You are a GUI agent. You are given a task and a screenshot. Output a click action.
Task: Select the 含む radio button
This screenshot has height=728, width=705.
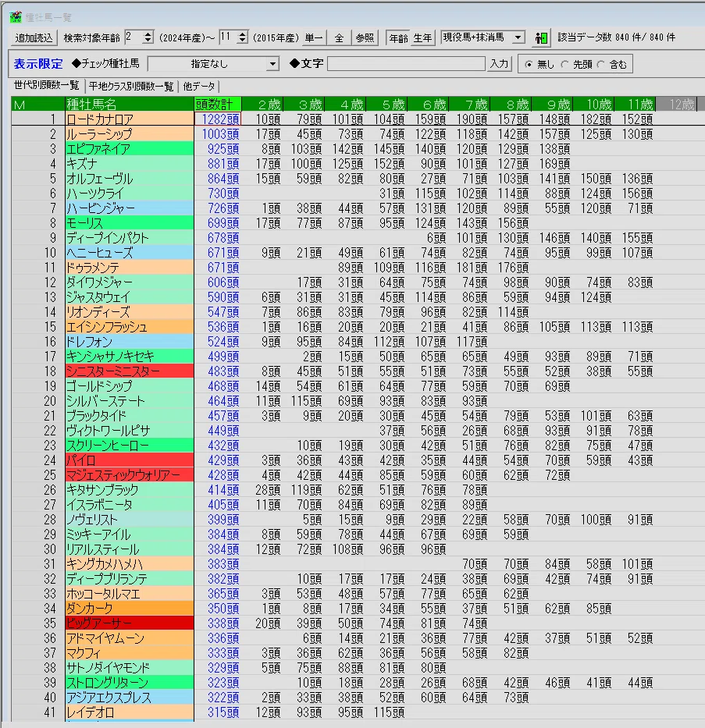(x=601, y=65)
